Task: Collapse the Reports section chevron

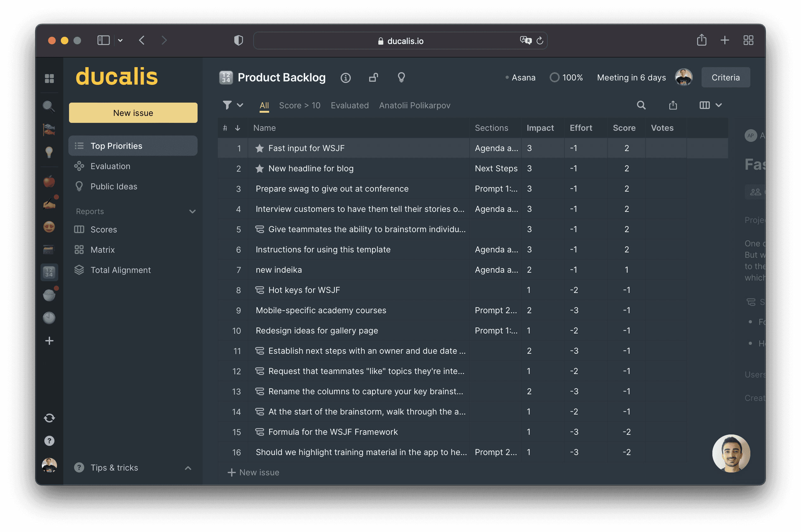Action: (x=192, y=212)
